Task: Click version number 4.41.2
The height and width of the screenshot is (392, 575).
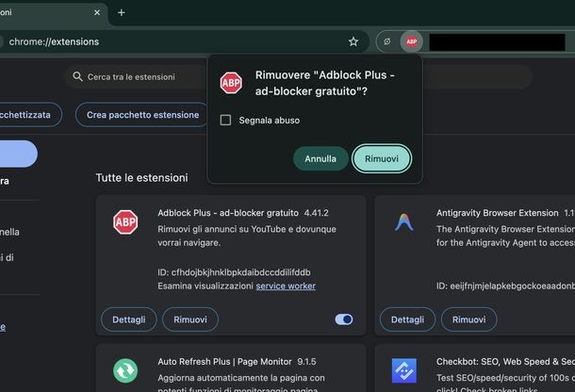Action: [x=316, y=213]
